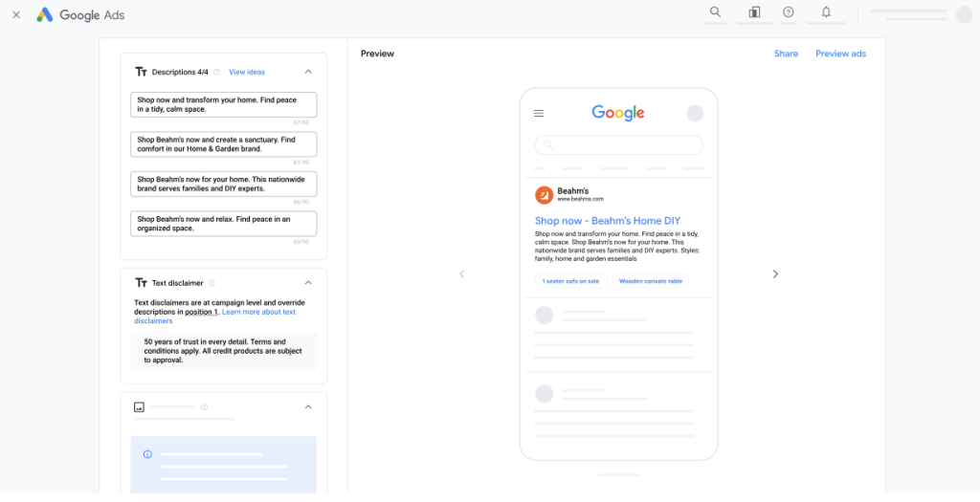The width and height of the screenshot is (980, 502).
Task: Click Google logo in phone preview
Action: pos(618,113)
